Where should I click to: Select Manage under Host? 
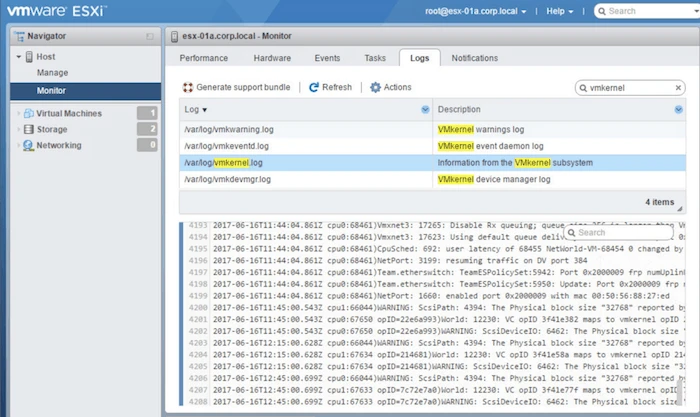click(53, 72)
